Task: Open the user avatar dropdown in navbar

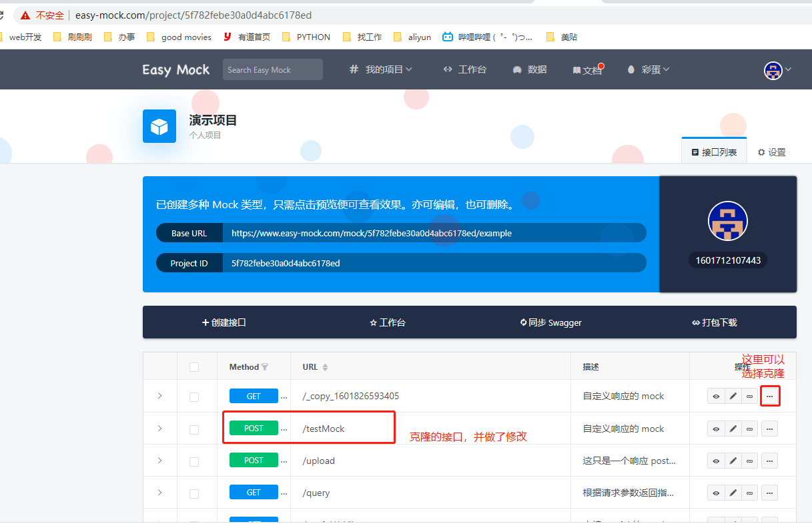Action: coord(778,69)
